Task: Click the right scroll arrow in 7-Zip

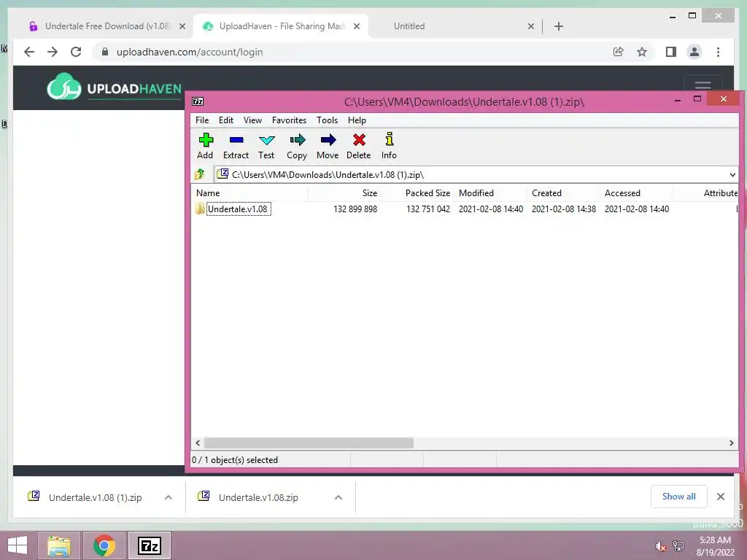Action: coord(731,443)
